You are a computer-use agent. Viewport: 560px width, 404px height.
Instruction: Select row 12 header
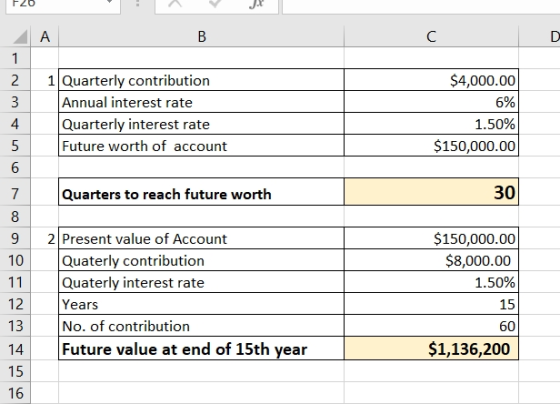tap(15, 304)
